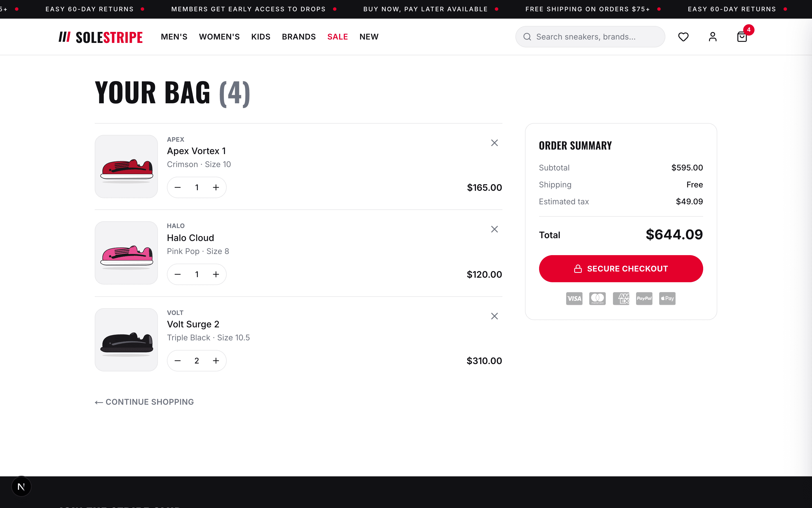Open the Women's menu

pos(219,37)
